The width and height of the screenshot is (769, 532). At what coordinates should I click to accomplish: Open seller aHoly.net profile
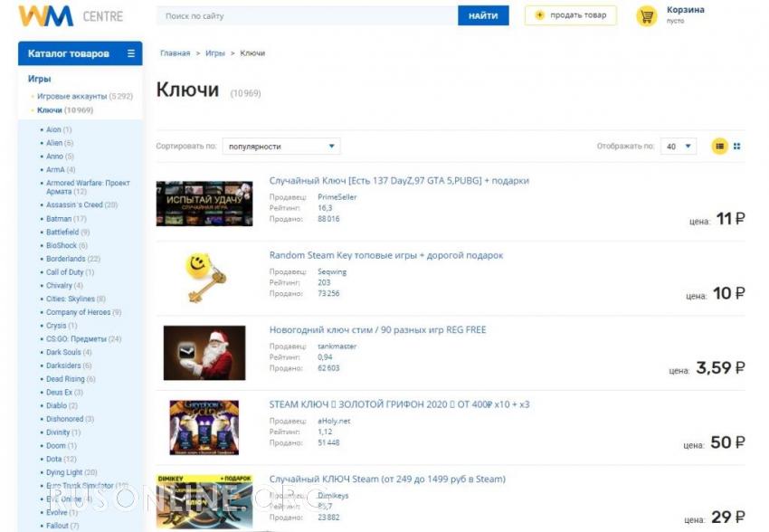click(x=334, y=421)
